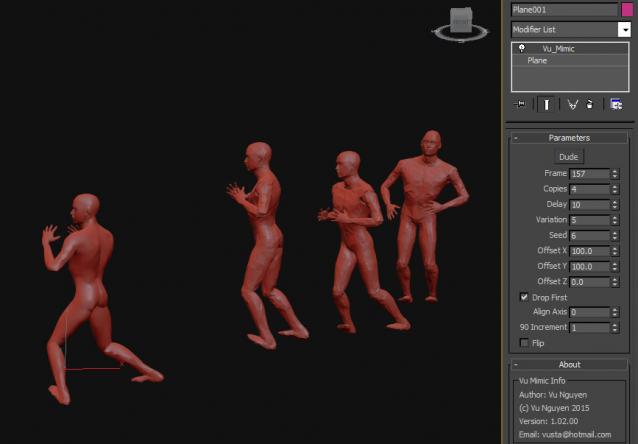This screenshot has height=444, width=638.
Task: Click the pink object color swatch
Action: tap(626, 9)
